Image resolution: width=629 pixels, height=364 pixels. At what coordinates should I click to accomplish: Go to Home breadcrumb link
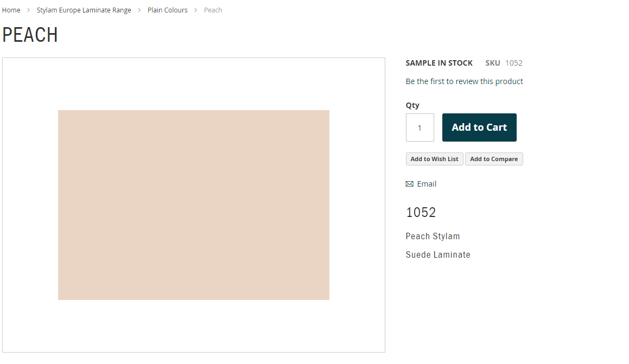pos(11,10)
